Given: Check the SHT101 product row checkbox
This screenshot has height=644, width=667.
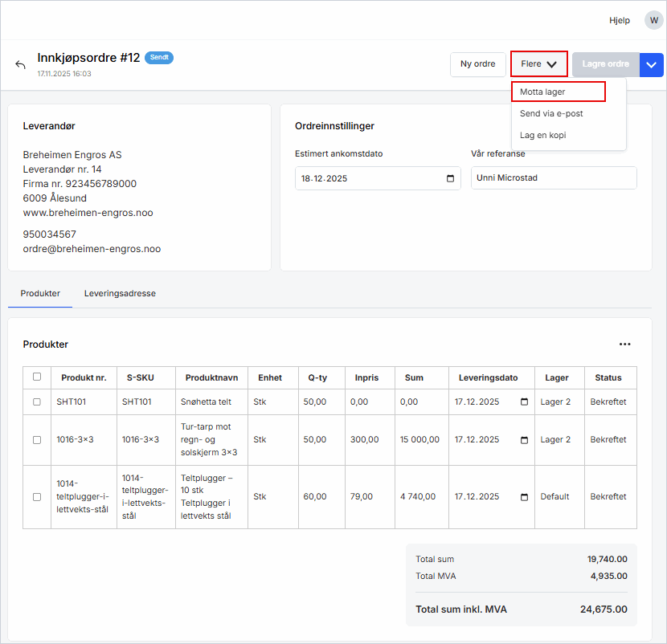Looking at the screenshot, I should (37, 402).
